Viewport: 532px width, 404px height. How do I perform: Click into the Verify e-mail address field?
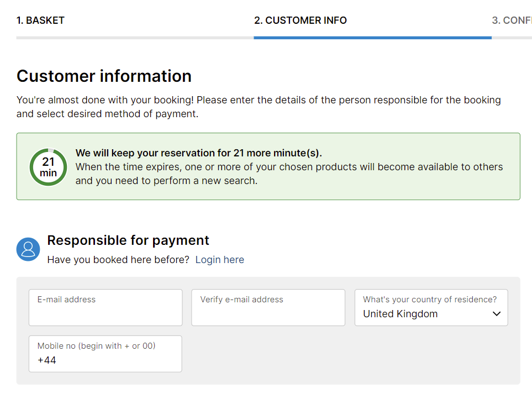(268, 308)
